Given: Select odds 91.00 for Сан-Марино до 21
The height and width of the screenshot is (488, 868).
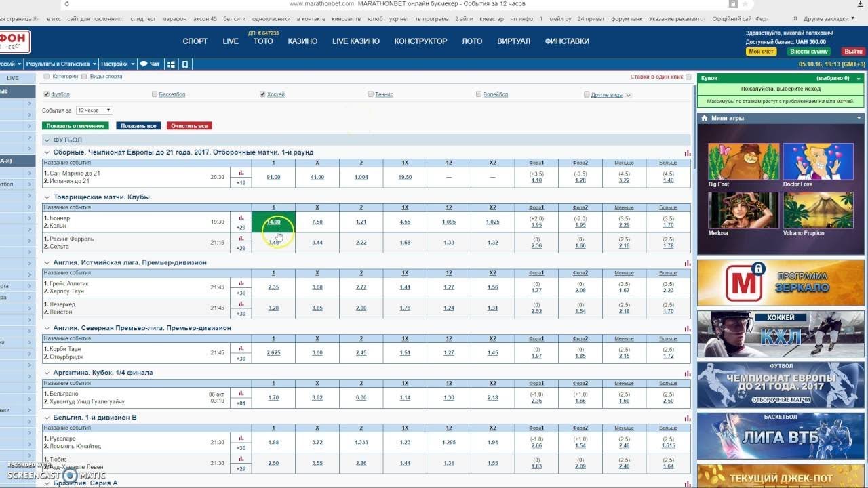Looking at the screenshot, I should (273, 178).
